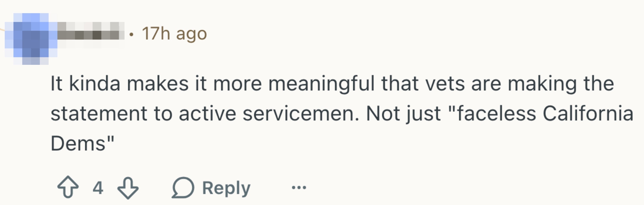Upvote the comment about vets

click(68, 187)
